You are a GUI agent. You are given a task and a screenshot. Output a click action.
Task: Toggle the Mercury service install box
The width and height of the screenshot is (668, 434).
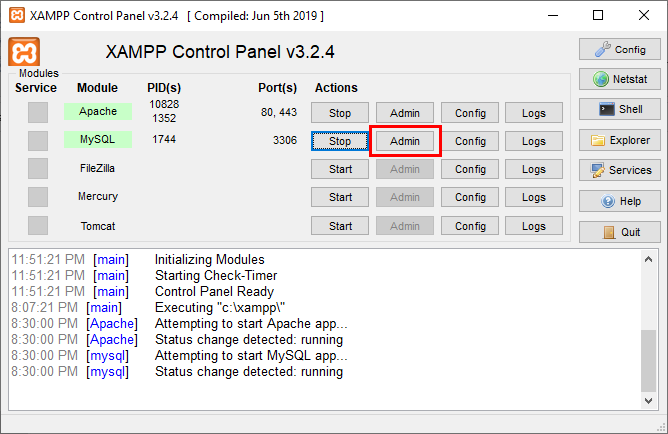[x=38, y=197]
